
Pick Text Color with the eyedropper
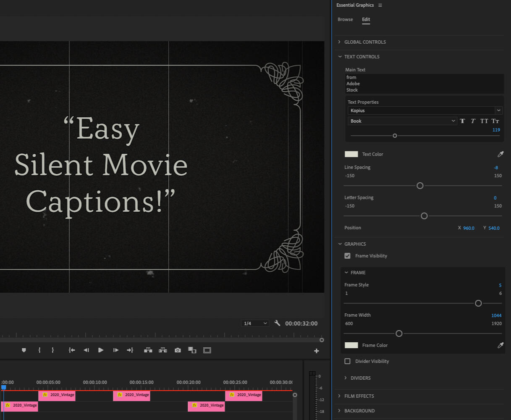pyautogui.click(x=500, y=154)
